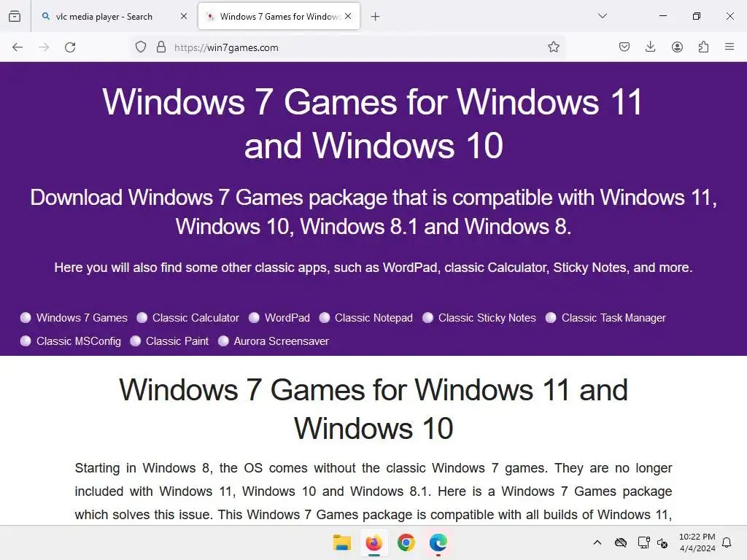Viewport: 747px width, 560px height.
Task: Open Classic Task Manager link
Action: (x=614, y=318)
